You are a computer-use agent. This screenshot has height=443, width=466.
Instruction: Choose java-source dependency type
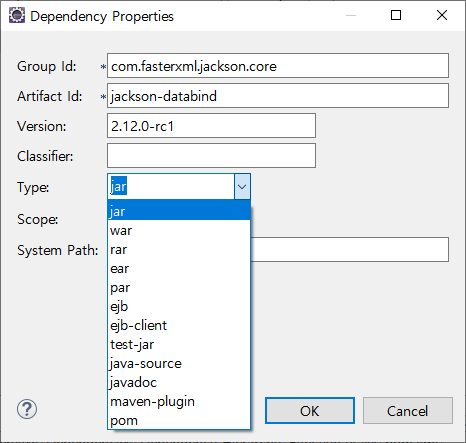pyautogui.click(x=179, y=363)
